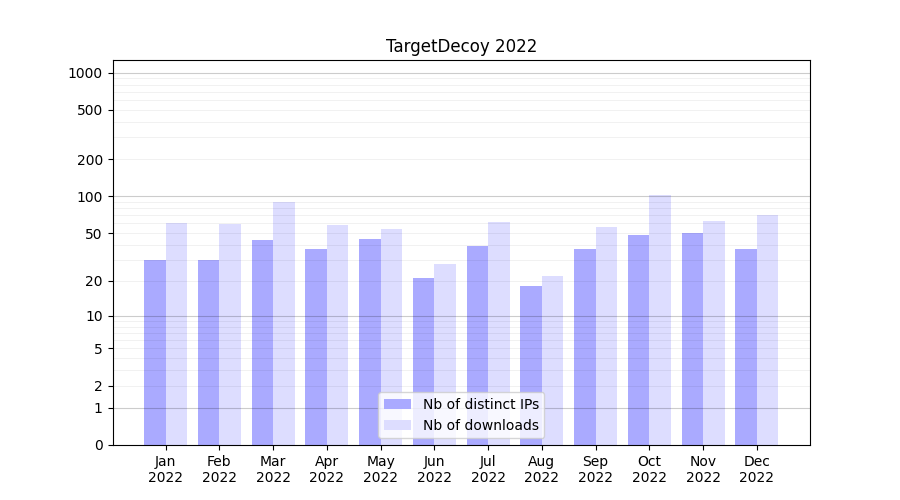
Task: Click the 1000 y-axis tick label
Action: [85, 73]
